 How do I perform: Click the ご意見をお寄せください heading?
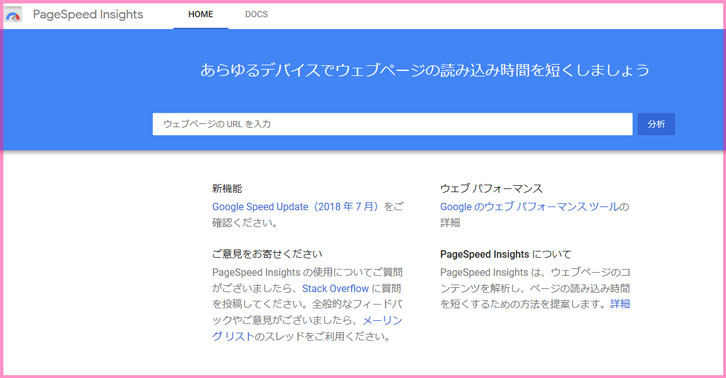[x=267, y=254]
